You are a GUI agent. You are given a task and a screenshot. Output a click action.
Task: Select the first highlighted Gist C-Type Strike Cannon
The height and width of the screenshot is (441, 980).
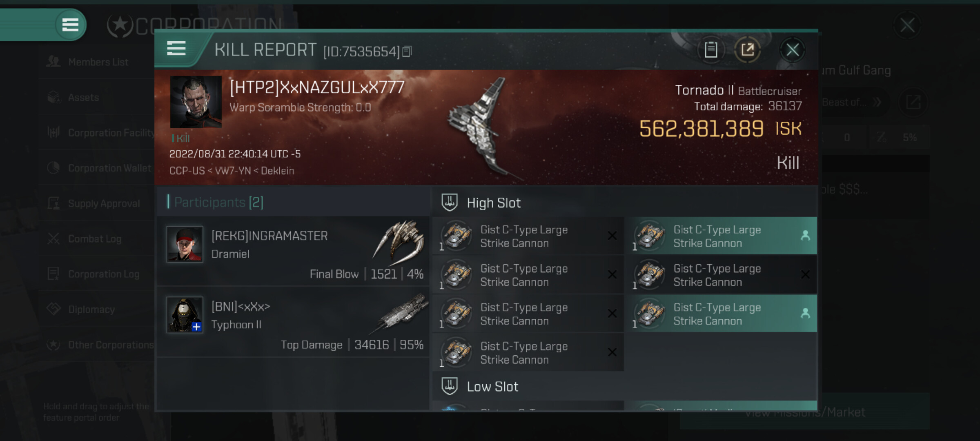[x=722, y=236]
